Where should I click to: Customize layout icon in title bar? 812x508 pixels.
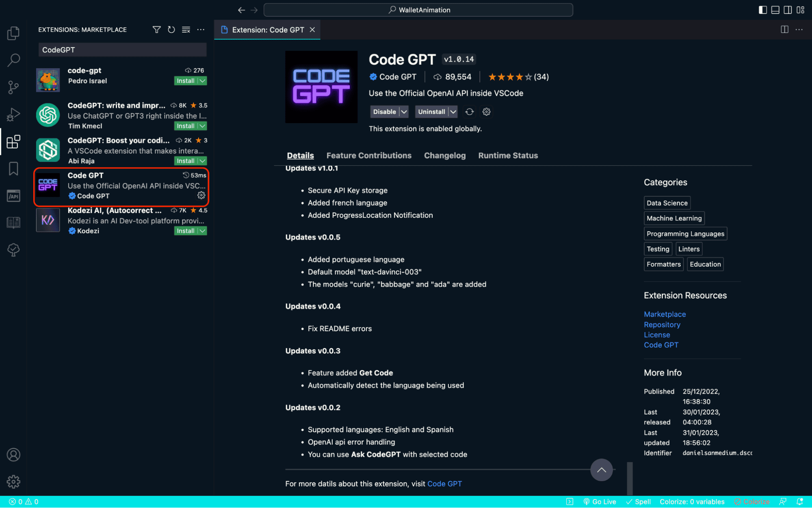(801, 10)
